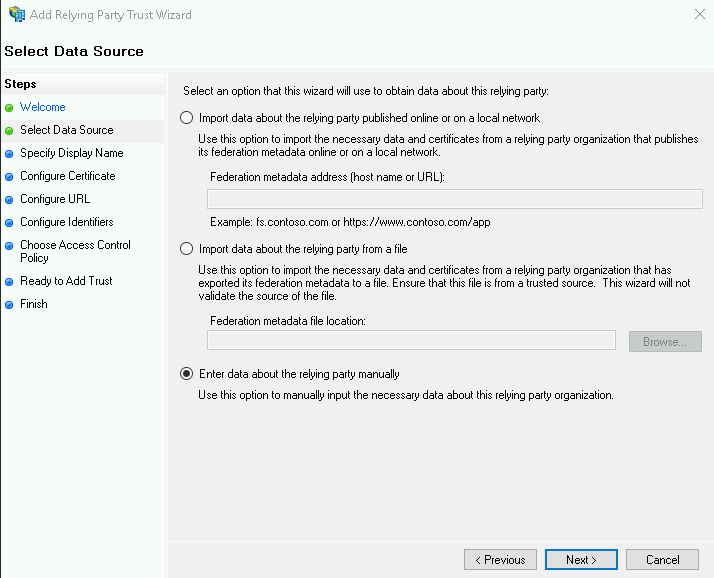Go back with the Previous button
The image size is (714, 578).
[x=500, y=560]
